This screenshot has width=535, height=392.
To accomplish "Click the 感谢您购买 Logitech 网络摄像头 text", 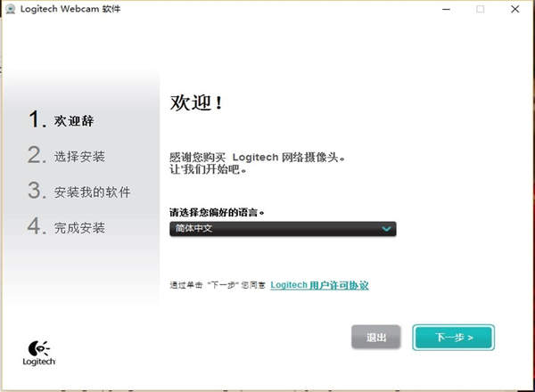I will coord(258,158).
